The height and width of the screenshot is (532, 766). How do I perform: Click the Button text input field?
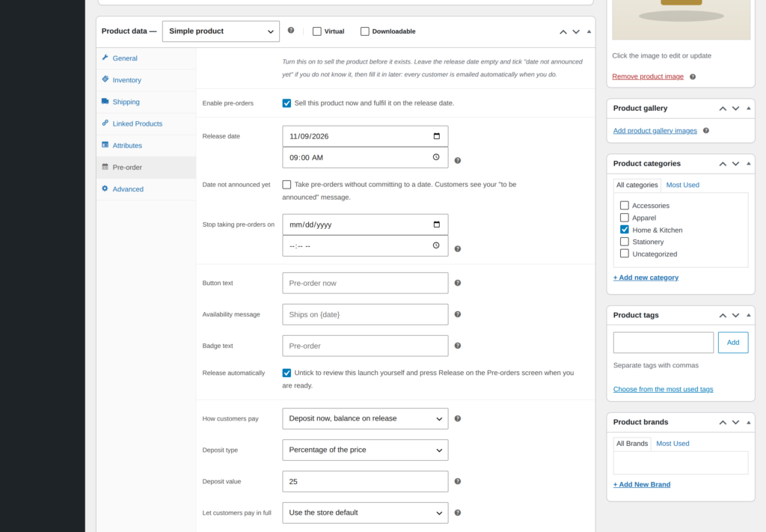tap(365, 283)
